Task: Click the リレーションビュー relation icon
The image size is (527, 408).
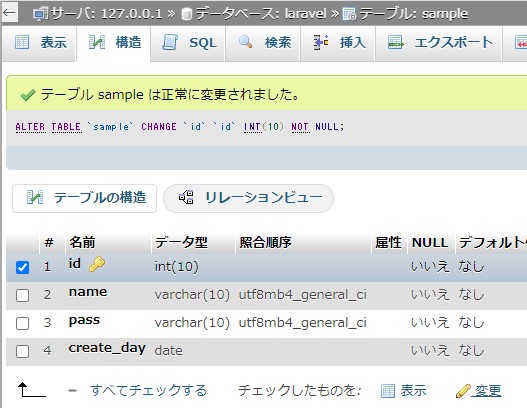Action: [186, 197]
